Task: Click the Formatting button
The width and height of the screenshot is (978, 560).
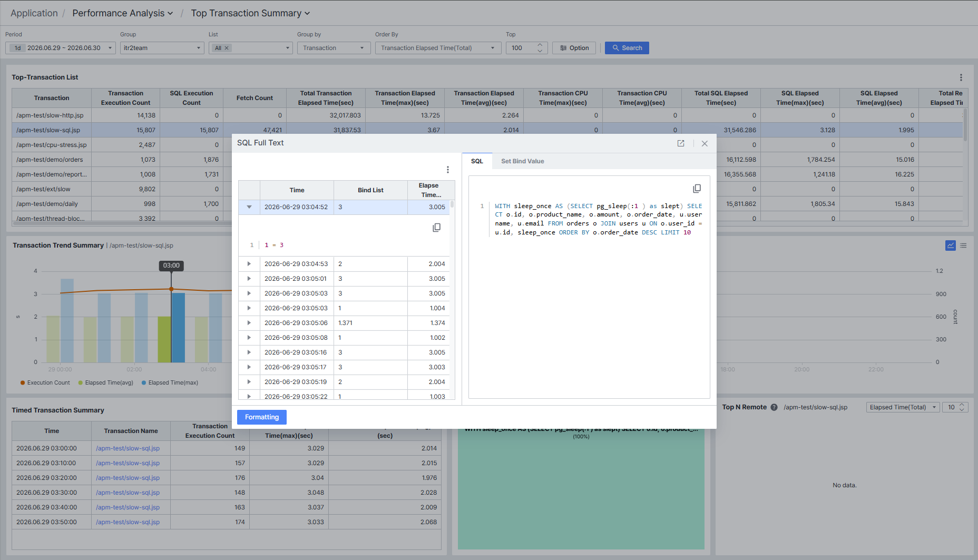Action: pos(262,417)
